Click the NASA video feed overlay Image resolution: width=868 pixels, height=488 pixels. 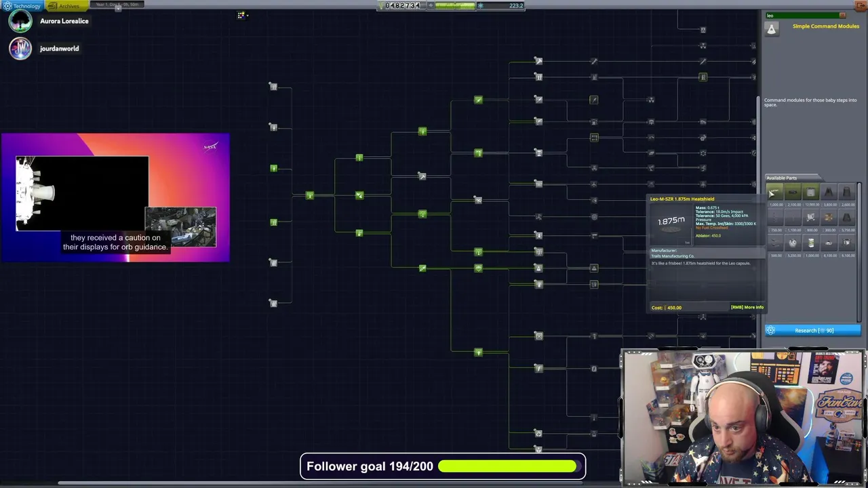(115, 197)
